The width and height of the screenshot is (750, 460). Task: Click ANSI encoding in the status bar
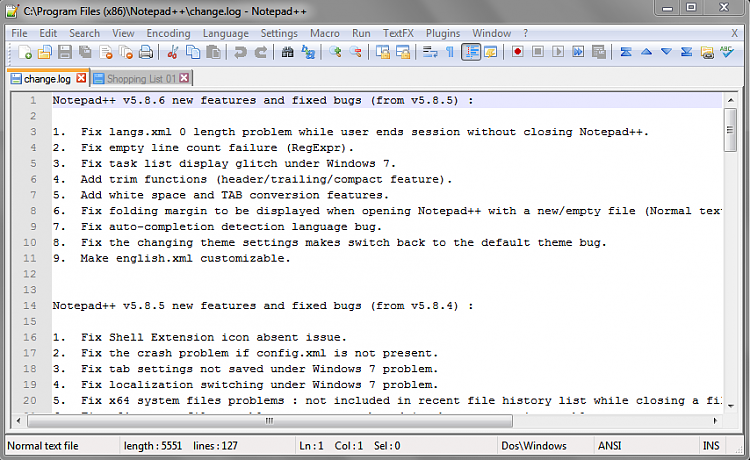point(609,446)
